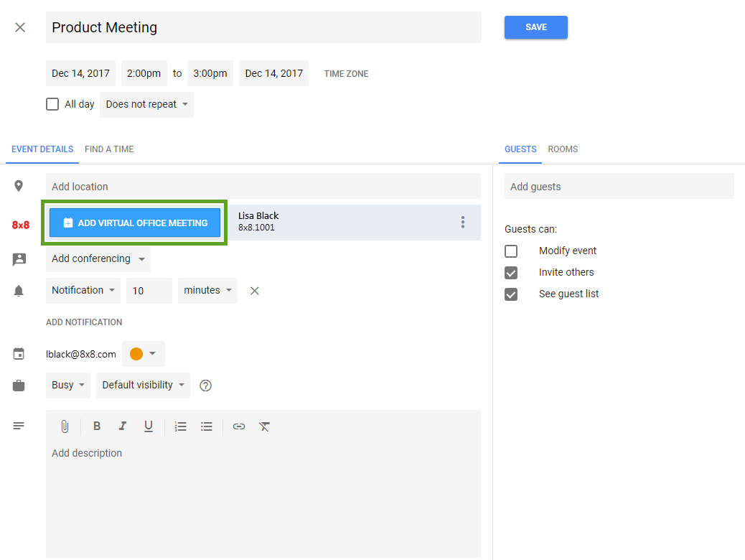Click the notification bell icon
The image size is (745, 560).
coord(19,290)
